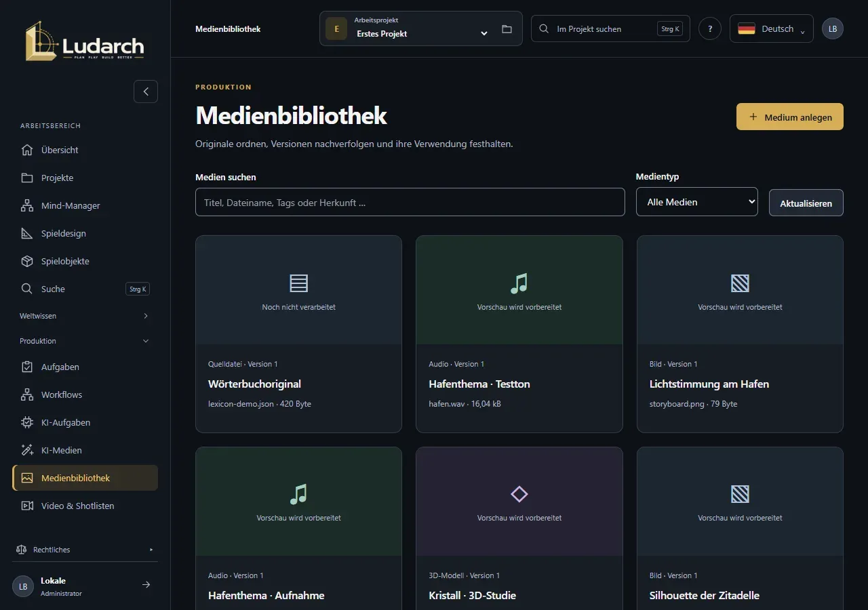Image resolution: width=868 pixels, height=610 pixels.
Task: Click the file text 'hafen.wav · 16,04 kB'
Action: point(465,404)
